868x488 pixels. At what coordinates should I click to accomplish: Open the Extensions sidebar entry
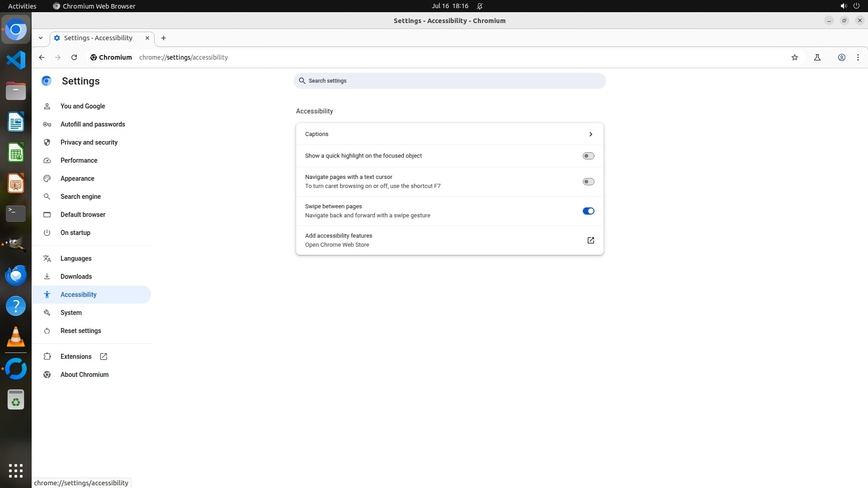point(76,357)
